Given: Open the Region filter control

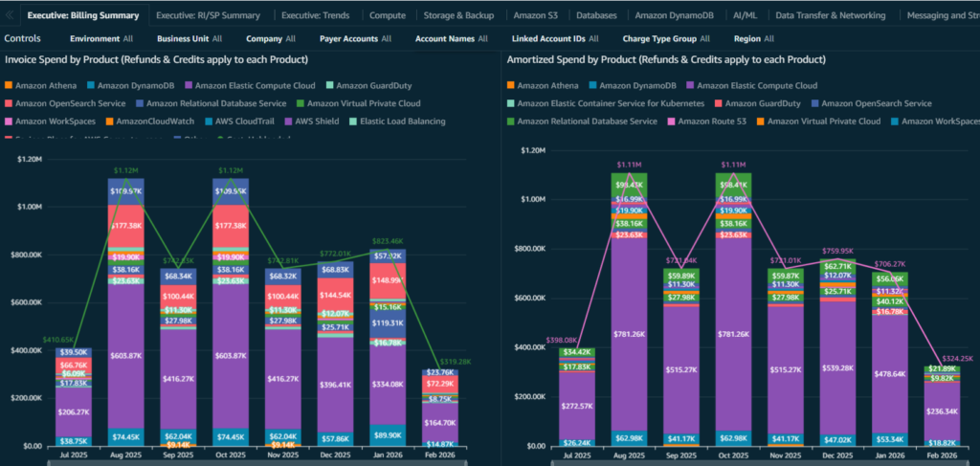Looking at the screenshot, I should point(754,38).
